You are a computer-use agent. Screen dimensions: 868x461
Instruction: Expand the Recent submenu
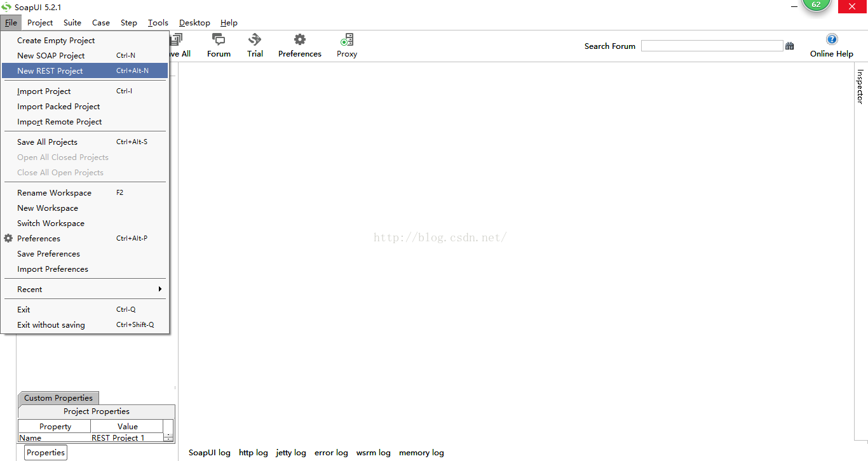click(x=85, y=289)
